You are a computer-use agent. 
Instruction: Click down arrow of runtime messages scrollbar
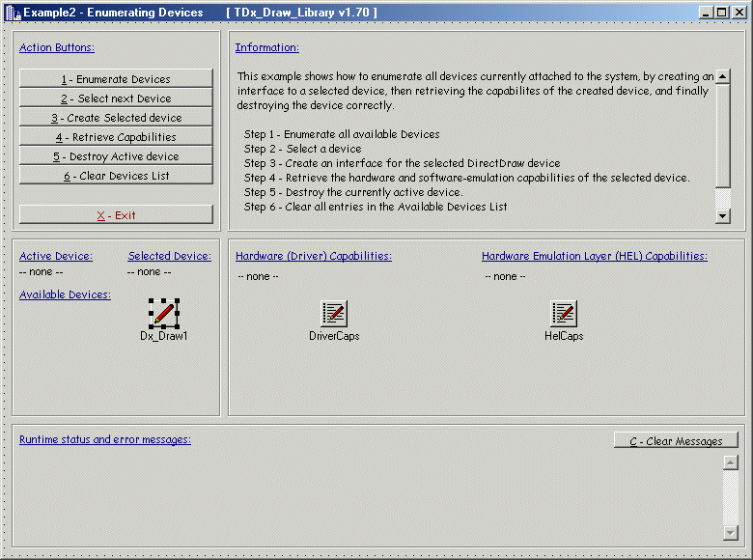click(730, 533)
